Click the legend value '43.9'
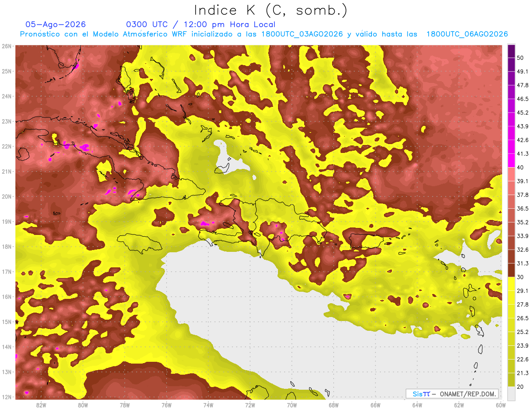This screenshot has width=532, height=411. [523, 126]
